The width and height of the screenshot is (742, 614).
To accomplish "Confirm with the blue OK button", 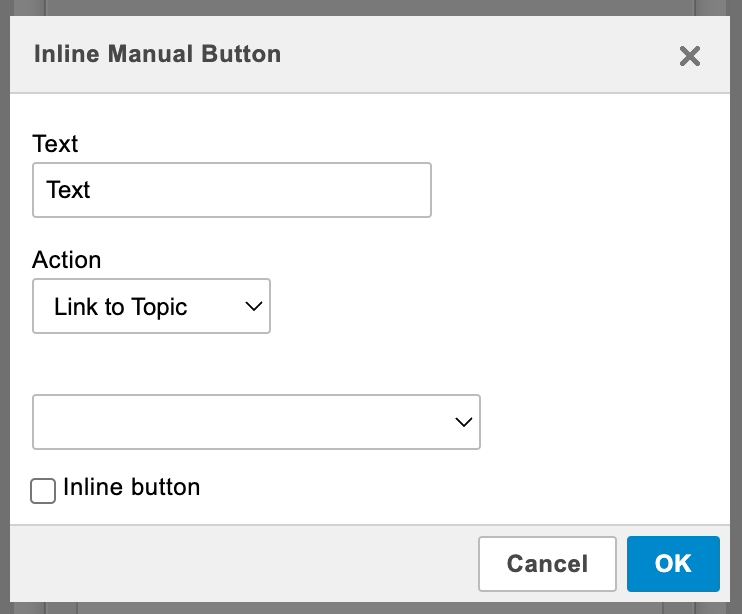I will pos(673,564).
